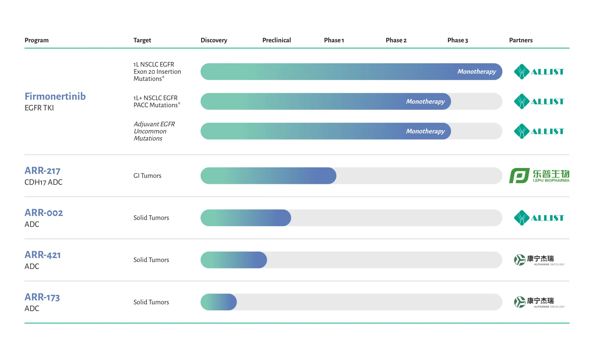Click Lepu Biopharma logo for ARR-217
This screenshot has height=364, width=594.
(539, 176)
